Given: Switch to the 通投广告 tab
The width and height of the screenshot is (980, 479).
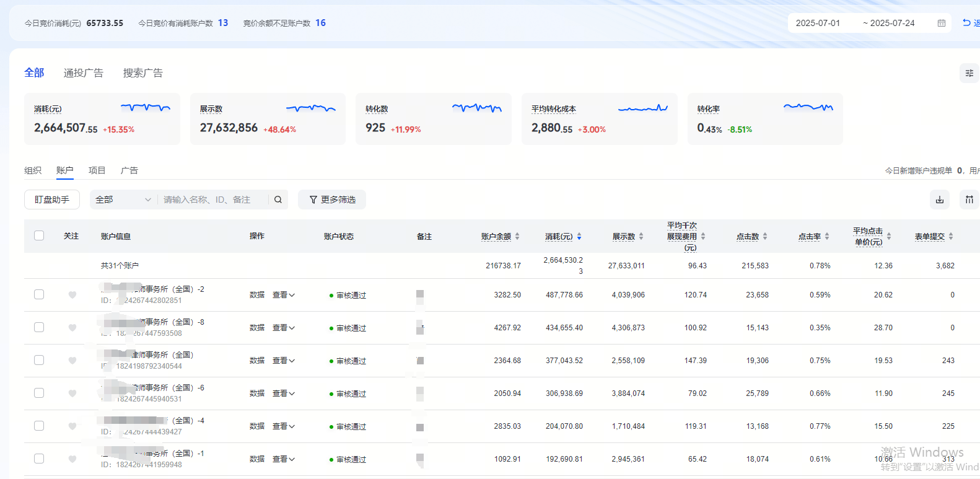Looking at the screenshot, I should [83, 73].
